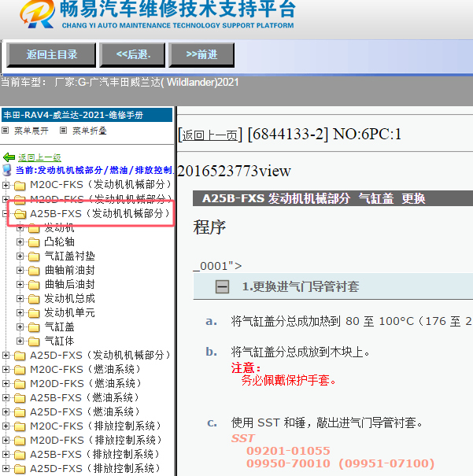Image resolution: width=473 pixels, height=476 pixels.
Task: Click the 气缸体 folder icon
Action: click(x=34, y=341)
